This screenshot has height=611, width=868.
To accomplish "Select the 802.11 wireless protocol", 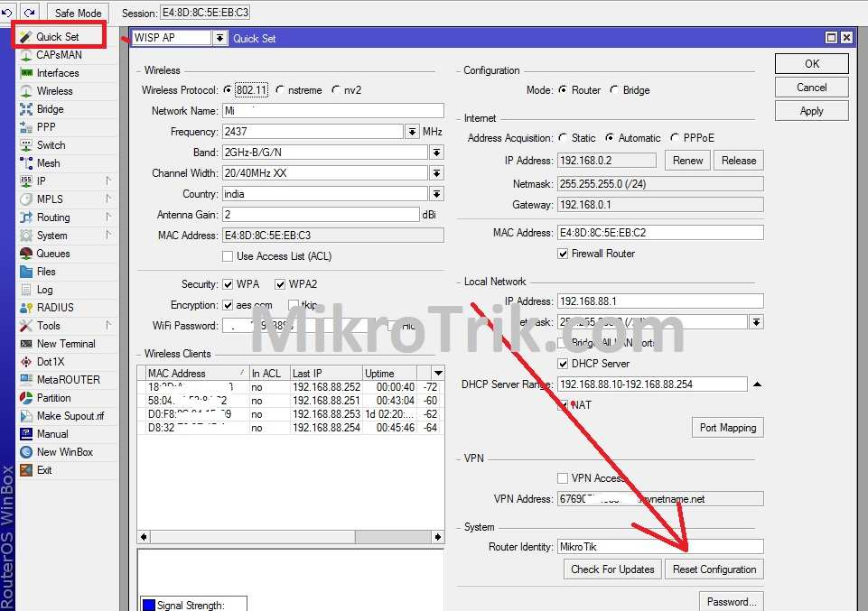I will coord(228,89).
